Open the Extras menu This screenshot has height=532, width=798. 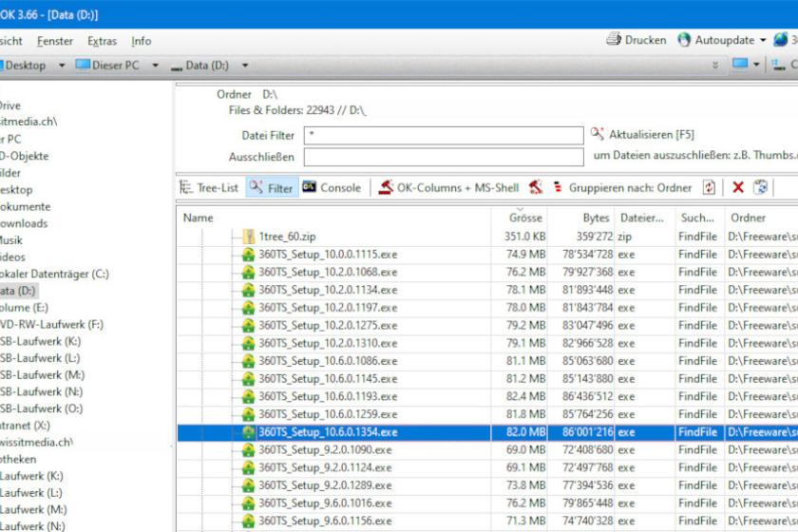102,41
